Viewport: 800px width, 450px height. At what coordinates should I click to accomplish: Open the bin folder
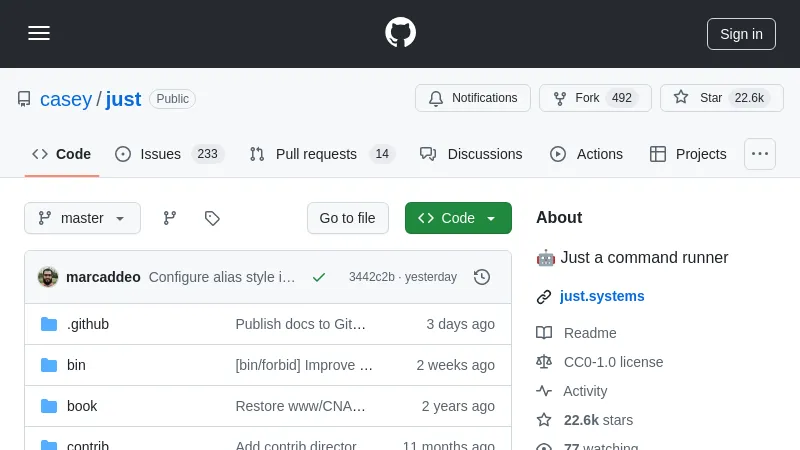click(76, 365)
